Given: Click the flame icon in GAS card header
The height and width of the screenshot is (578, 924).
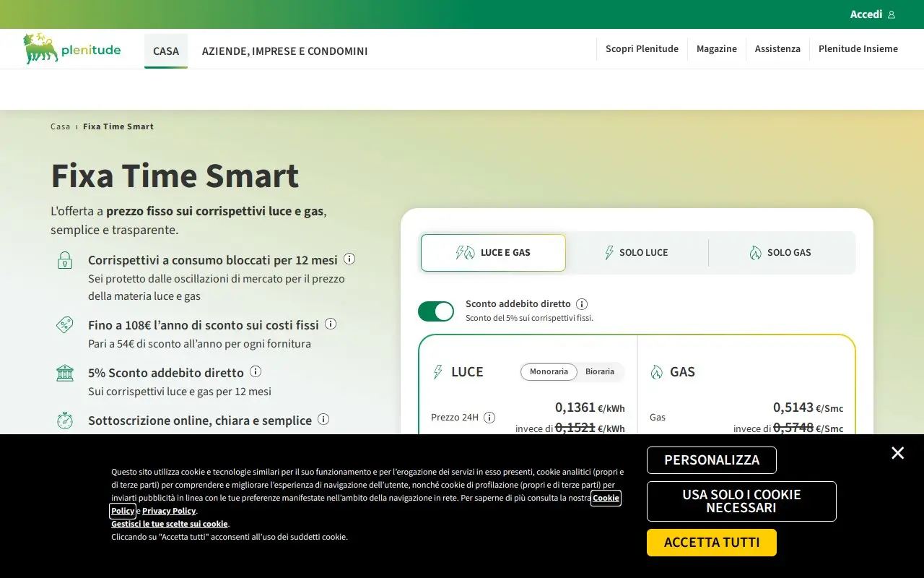Looking at the screenshot, I should coord(656,372).
